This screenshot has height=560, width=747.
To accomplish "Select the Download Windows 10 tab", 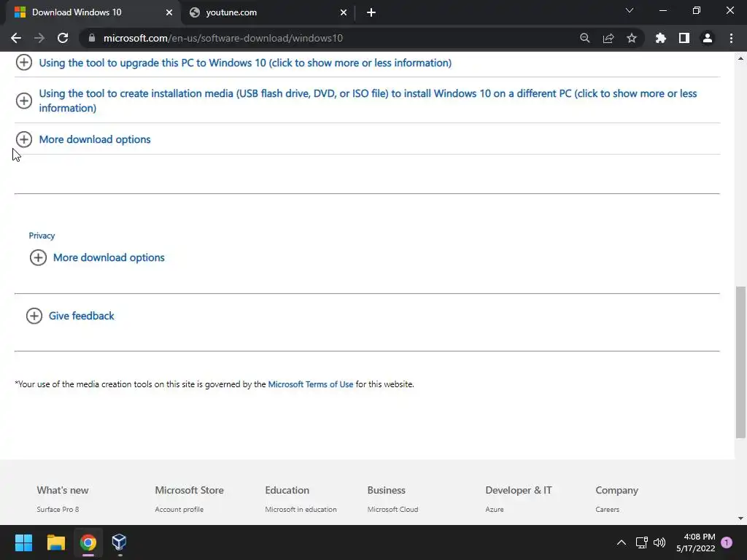I will tap(93, 12).
